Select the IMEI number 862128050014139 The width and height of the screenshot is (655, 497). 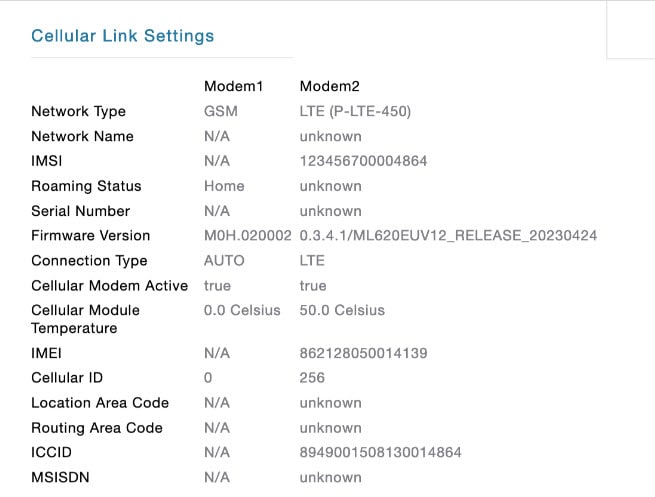(363, 353)
